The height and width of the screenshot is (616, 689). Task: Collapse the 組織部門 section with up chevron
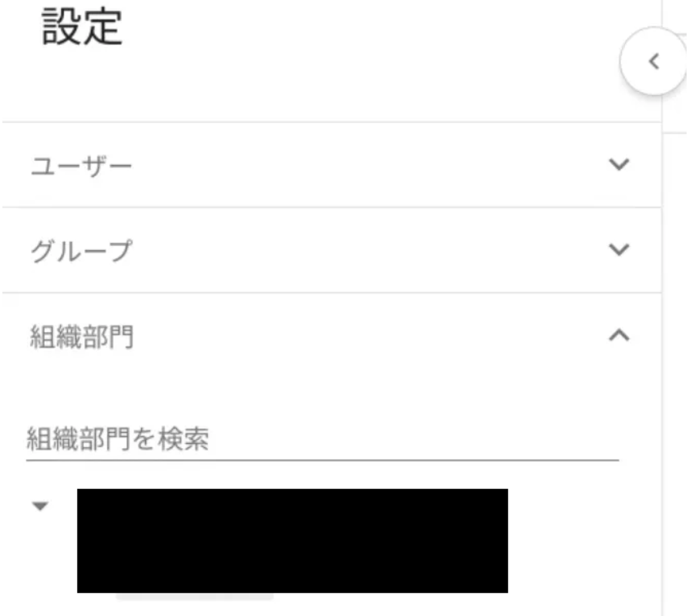pos(619,335)
